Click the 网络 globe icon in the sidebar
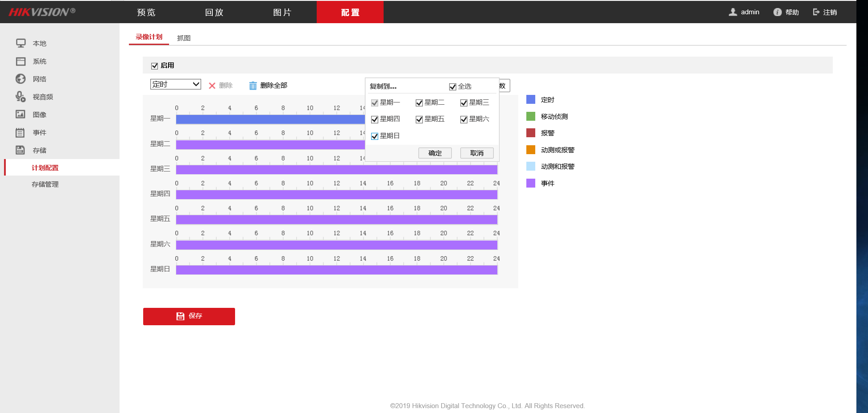 point(21,79)
